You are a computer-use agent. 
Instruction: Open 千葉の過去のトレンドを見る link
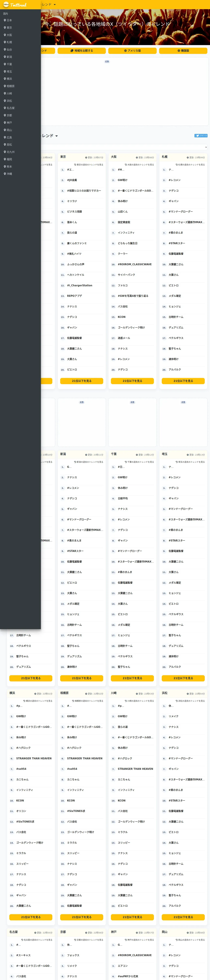click(x=139, y=462)
